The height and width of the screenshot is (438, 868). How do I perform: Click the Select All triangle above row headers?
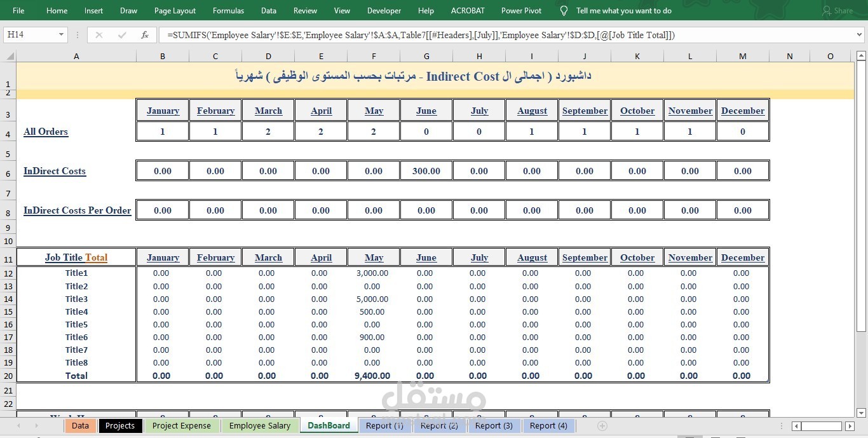pyautogui.click(x=9, y=56)
